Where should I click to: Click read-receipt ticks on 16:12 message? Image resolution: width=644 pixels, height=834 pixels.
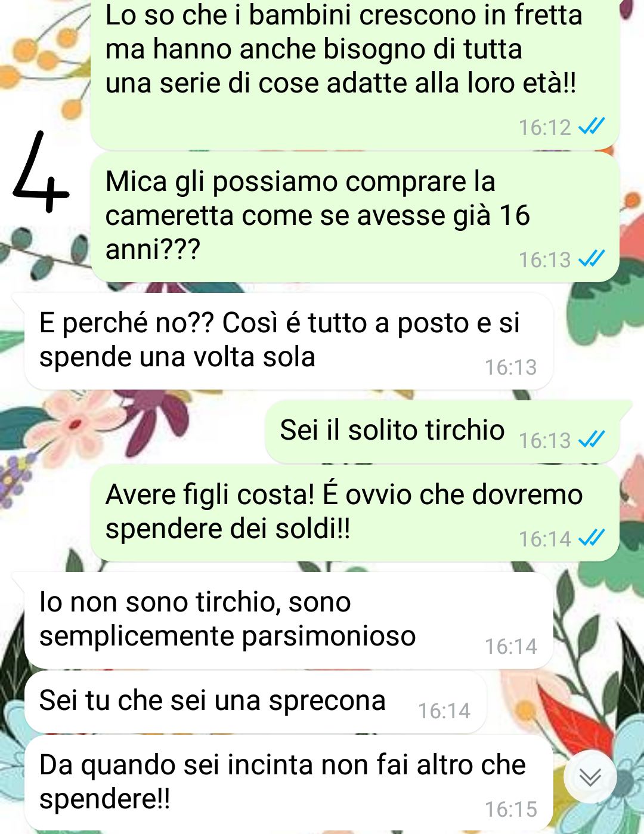pyautogui.click(x=592, y=126)
